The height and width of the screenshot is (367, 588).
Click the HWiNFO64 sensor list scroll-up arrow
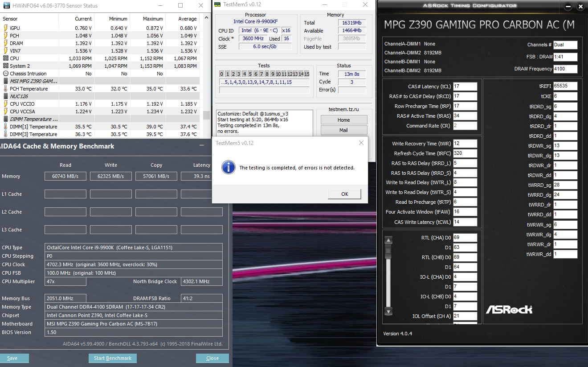pos(206,18)
